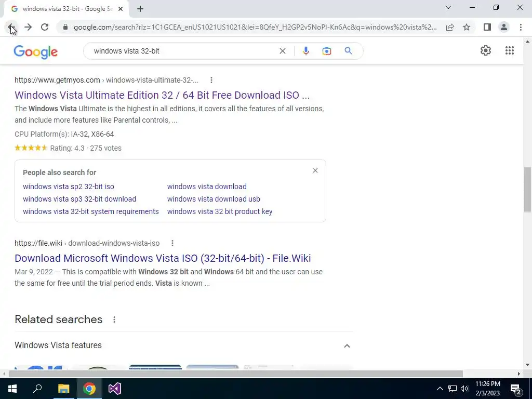Select 'windows vista download usb' suggestion
Screen dimensions: 532x399
(214, 199)
